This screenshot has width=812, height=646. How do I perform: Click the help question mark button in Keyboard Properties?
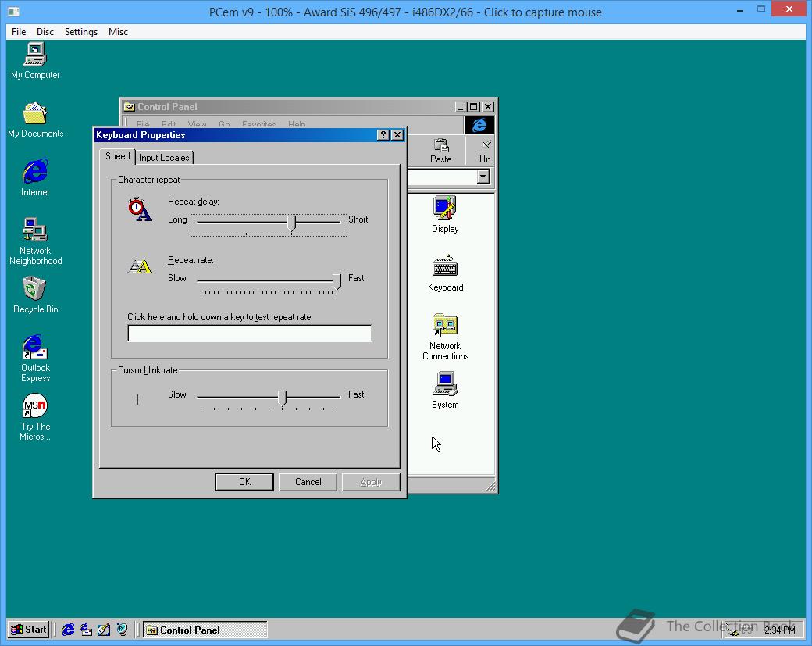point(383,134)
